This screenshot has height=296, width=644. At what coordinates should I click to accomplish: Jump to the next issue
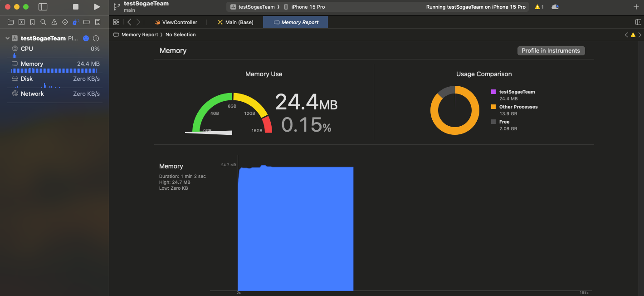(x=640, y=35)
